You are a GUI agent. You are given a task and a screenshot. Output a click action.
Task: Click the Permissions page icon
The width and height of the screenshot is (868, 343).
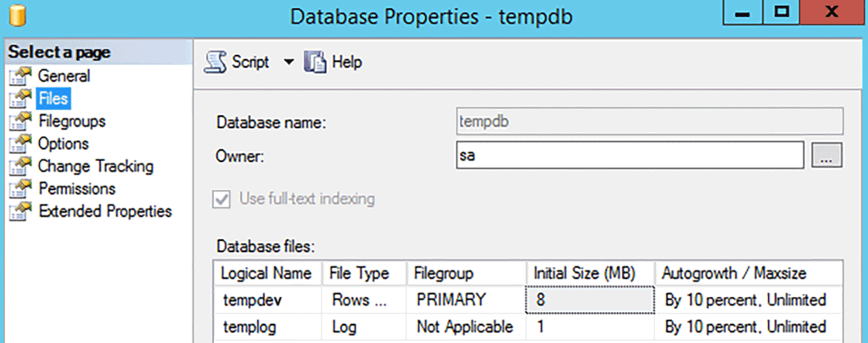coord(20,188)
